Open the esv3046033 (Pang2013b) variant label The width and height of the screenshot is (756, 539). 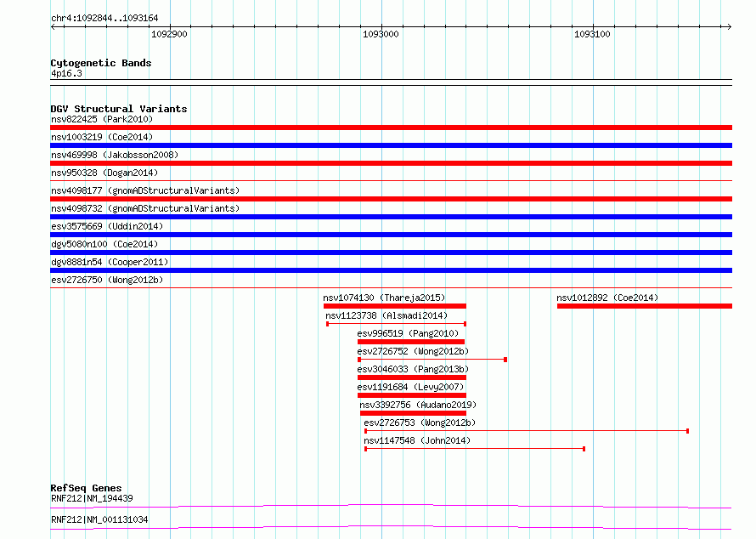[x=413, y=369]
